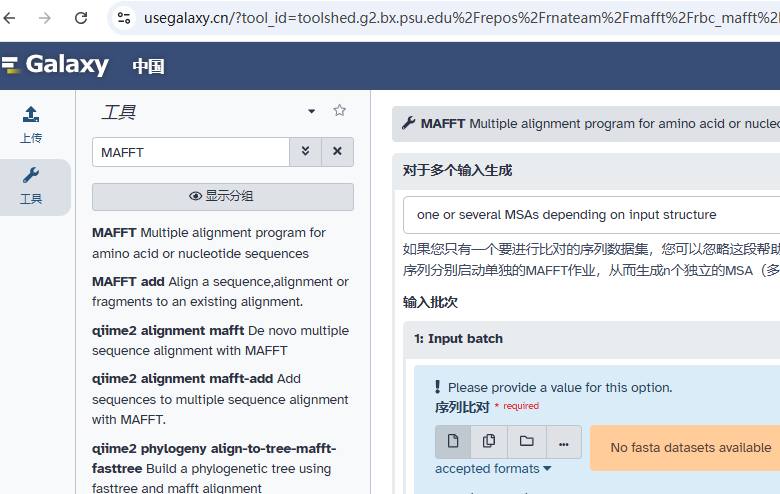Screen dimensions: 780x494
Task: Go back with the browser back arrow
Action: 9,18
